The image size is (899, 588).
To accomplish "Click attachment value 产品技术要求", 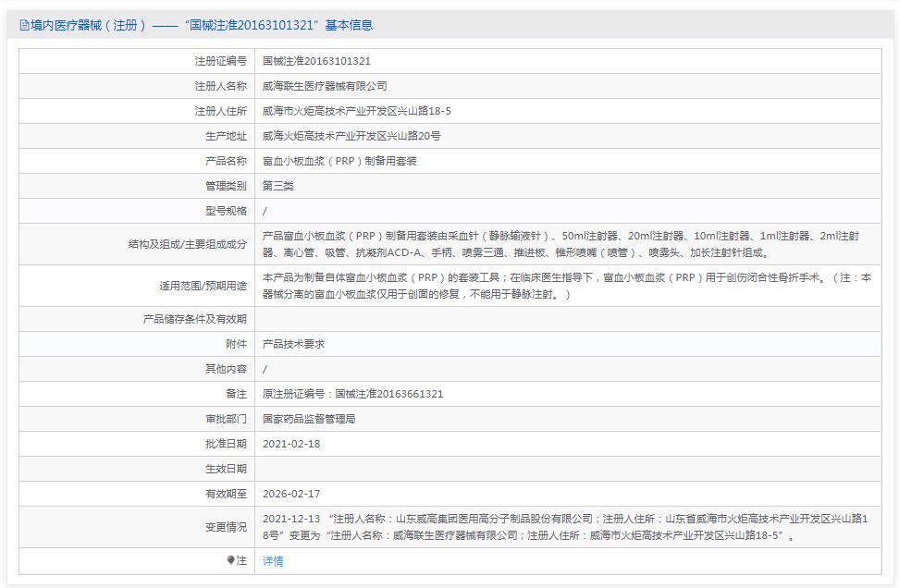I will (x=293, y=345).
